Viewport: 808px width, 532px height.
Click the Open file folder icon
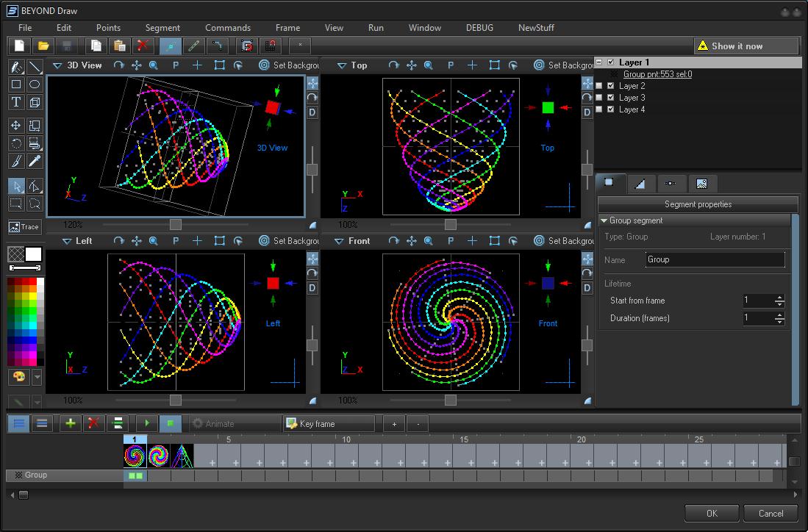tap(43, 46)
